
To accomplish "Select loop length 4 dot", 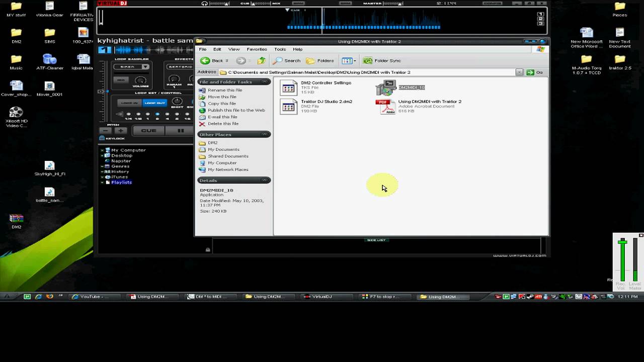I will tap(167, 114).
